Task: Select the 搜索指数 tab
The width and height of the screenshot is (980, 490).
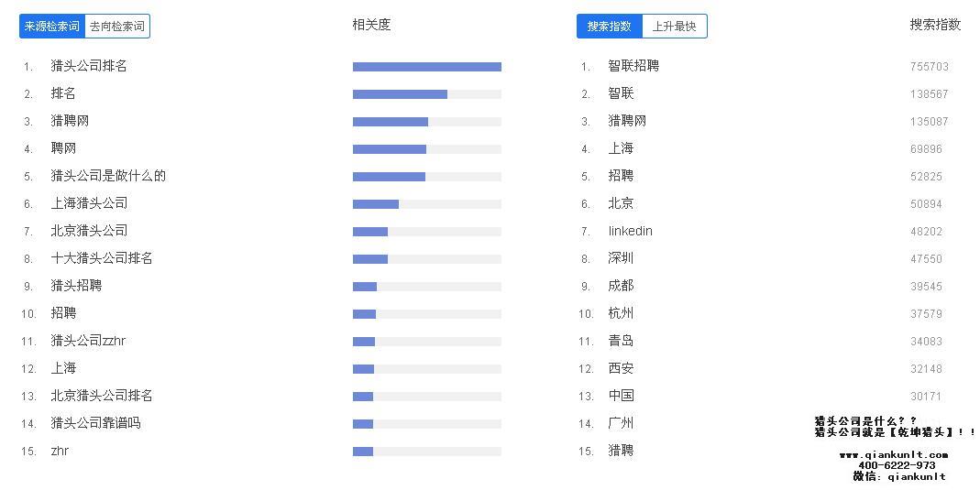Action: [610, 27]
